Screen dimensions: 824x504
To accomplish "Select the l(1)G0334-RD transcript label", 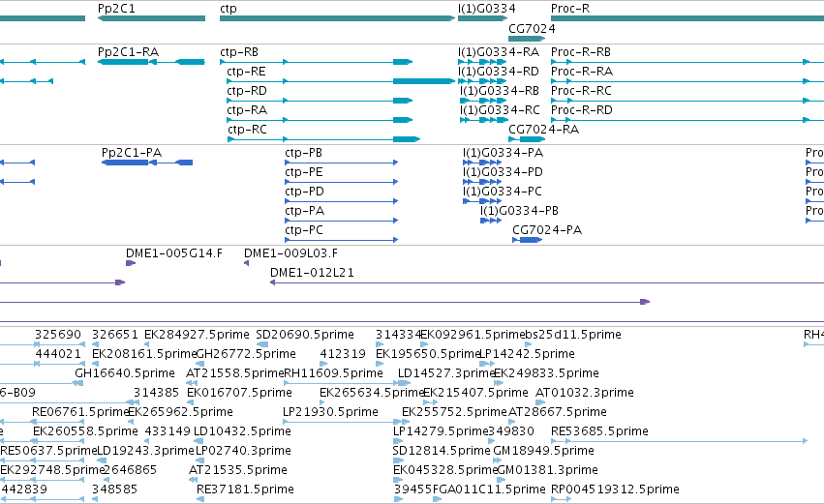I will point(499,72).
